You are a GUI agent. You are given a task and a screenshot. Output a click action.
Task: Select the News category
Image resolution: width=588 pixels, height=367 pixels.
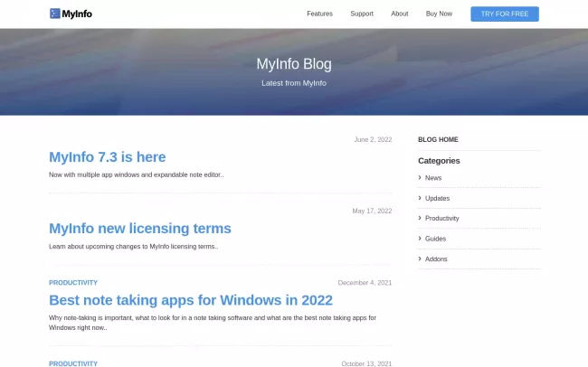(x=433, y=178)
